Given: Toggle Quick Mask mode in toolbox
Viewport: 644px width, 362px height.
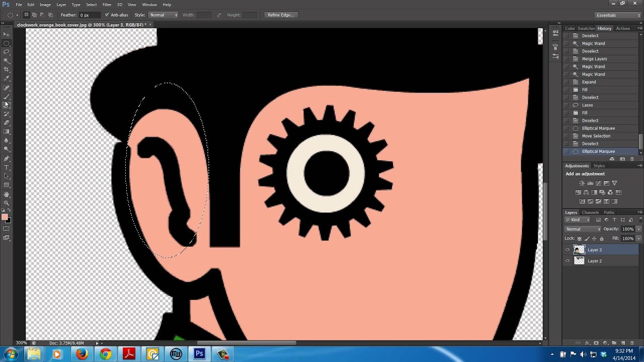Looking at the screenshot, I should pyautogui.click(x=7, y=229).
